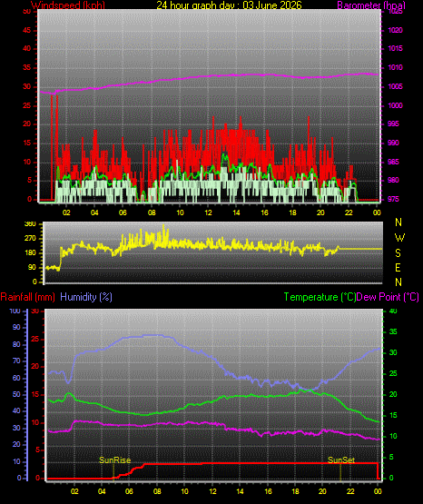Click the E wind direction label
Image resolution: width=423 pixels, height=504 pixels.
pyautogui.click(x=398, y=268)
